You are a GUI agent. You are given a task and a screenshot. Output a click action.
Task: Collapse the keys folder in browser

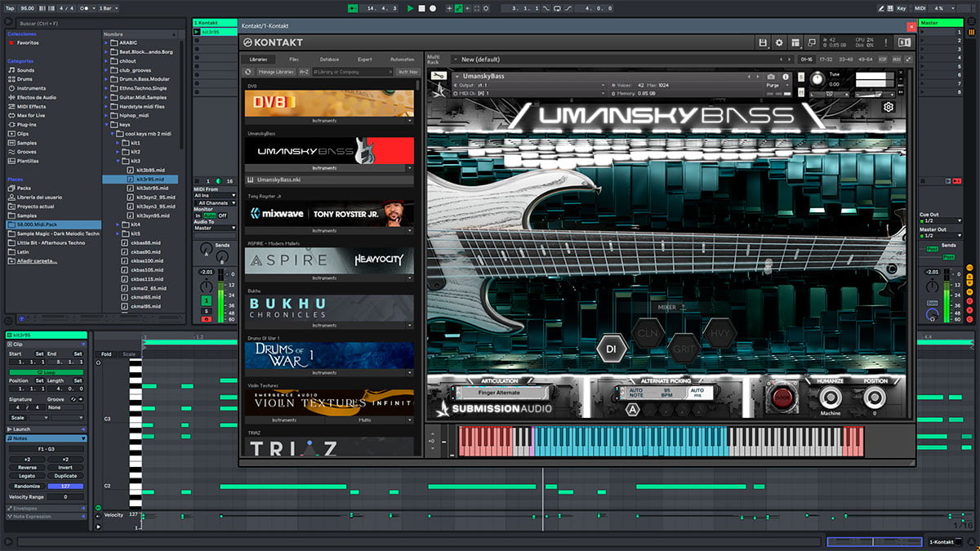[106, 124]
